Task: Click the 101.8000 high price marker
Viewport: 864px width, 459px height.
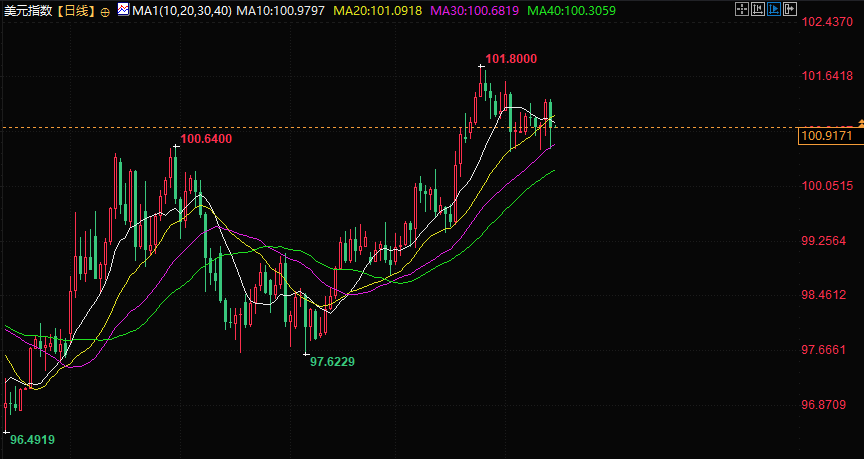Action: pos(511,59)
